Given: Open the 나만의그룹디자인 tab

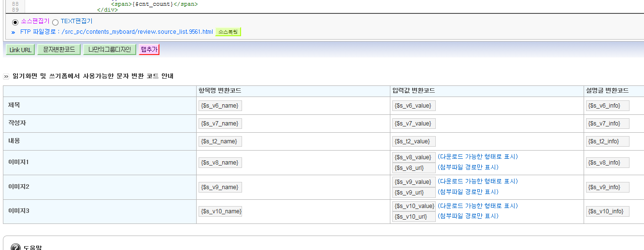Looking at the screenshot, I should [x=110, y=50].
